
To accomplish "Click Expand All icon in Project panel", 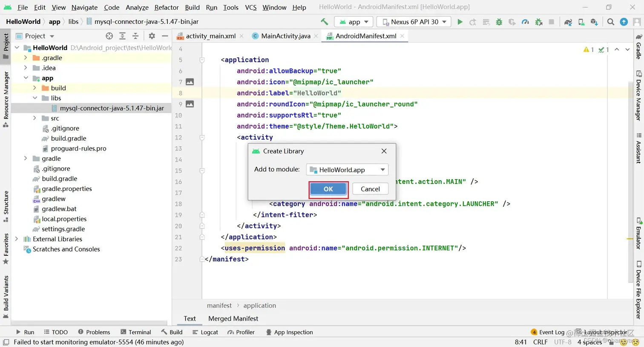I will (x=122, y=36).
